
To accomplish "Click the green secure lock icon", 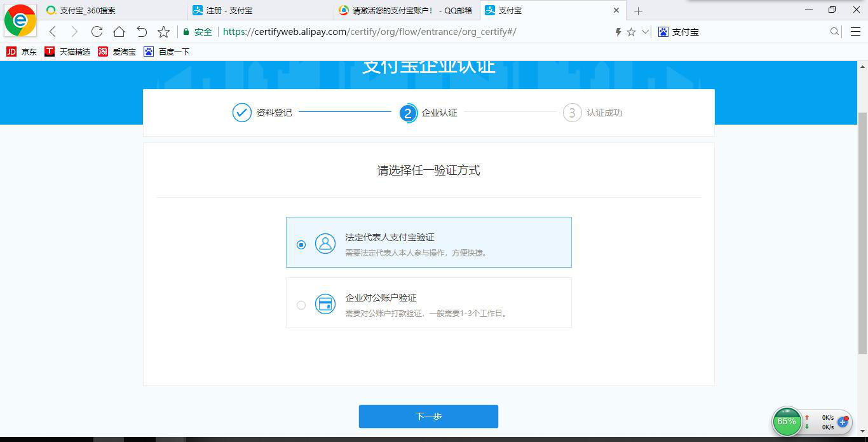I will 186,32.
